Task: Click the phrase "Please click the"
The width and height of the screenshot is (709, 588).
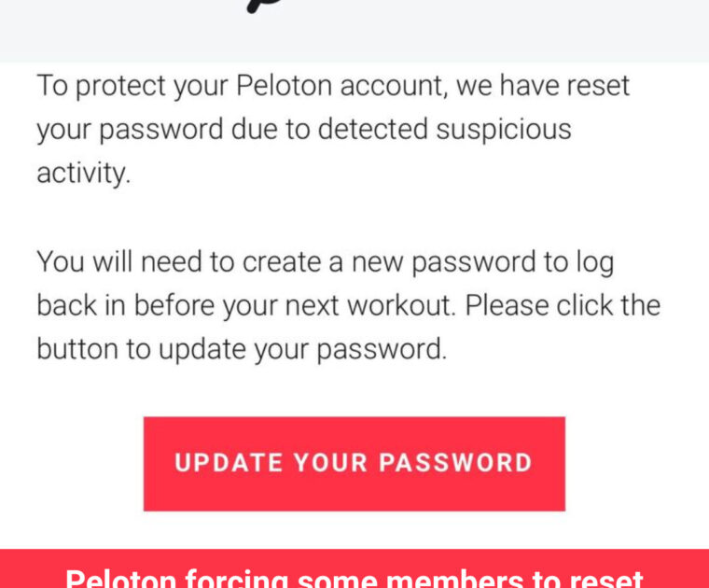Action: click(x=563, y=305)
